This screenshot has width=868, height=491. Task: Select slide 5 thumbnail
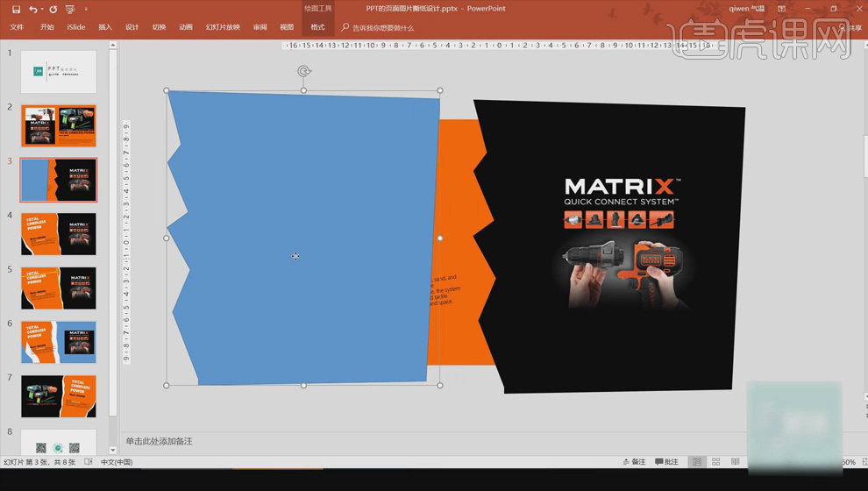pos(59,288)
